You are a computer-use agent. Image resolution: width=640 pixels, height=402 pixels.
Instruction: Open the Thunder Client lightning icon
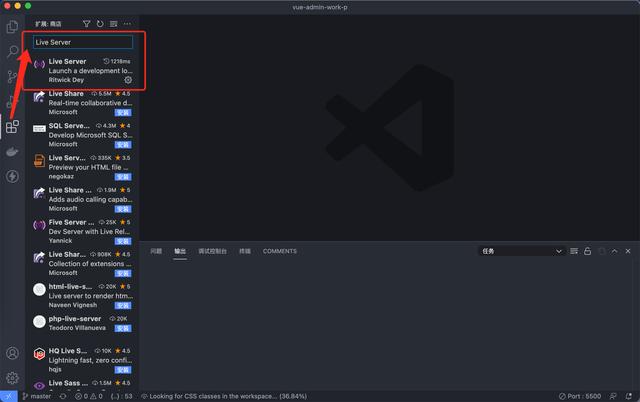pyautogui.click(x=12, y=176)
